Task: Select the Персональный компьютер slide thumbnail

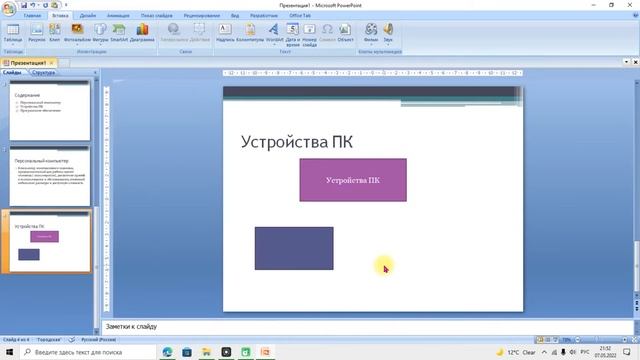Action: coord(50,176)
